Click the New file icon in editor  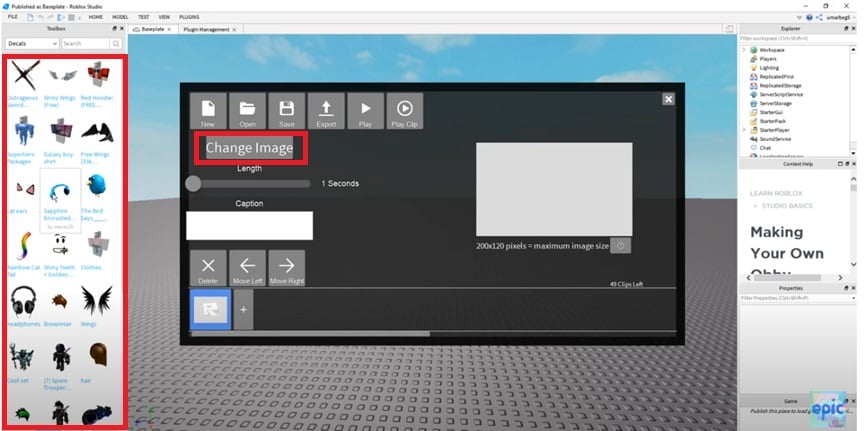208,111
